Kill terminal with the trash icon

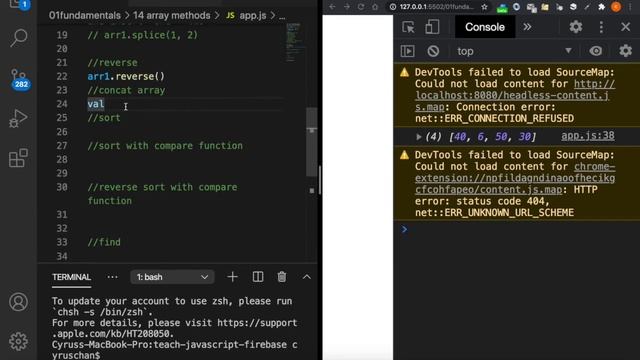(x=282, y=277)
